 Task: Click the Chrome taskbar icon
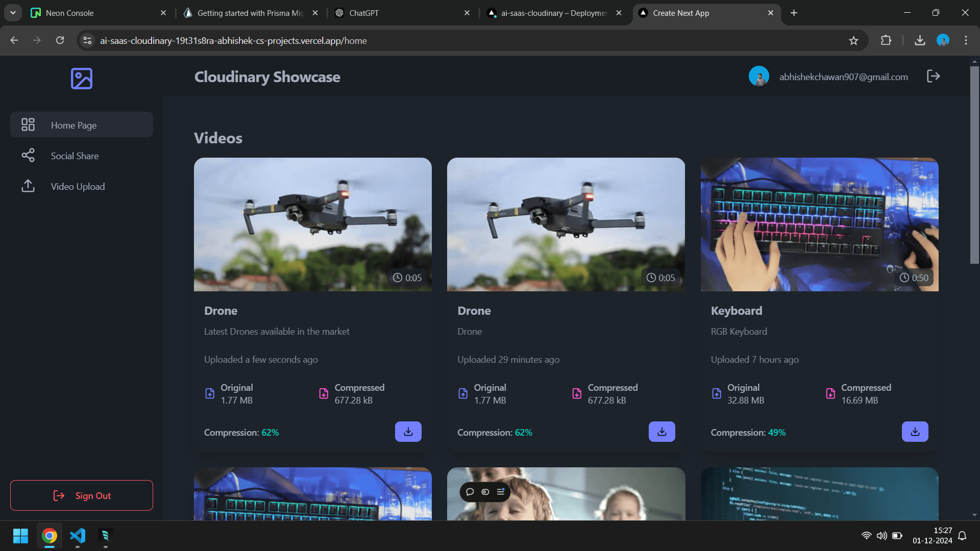click(x=49, y=536)
